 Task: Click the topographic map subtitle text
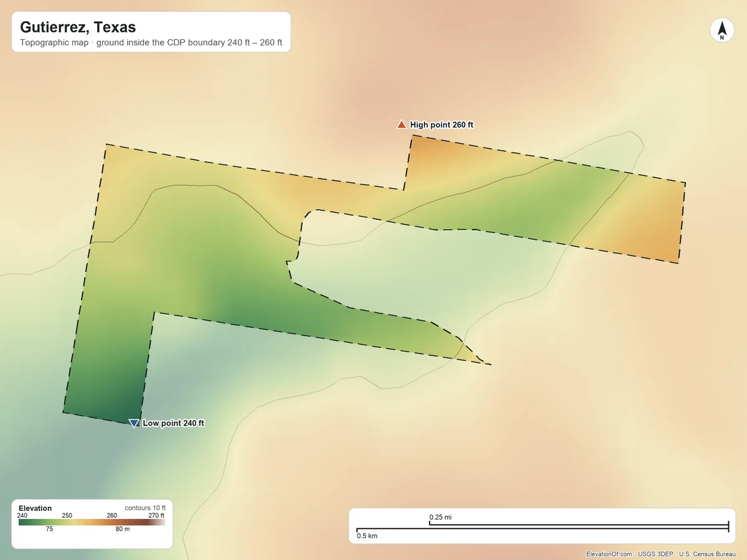(151, 44)
